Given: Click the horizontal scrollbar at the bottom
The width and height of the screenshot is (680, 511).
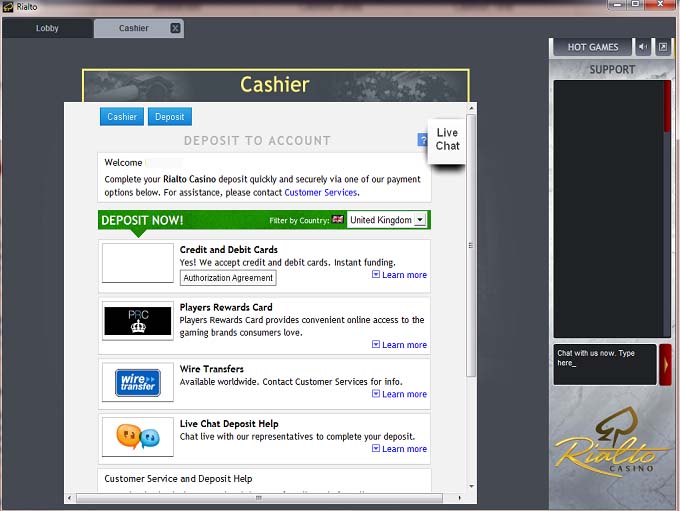Looking at the screenshot, I should 258,498.
